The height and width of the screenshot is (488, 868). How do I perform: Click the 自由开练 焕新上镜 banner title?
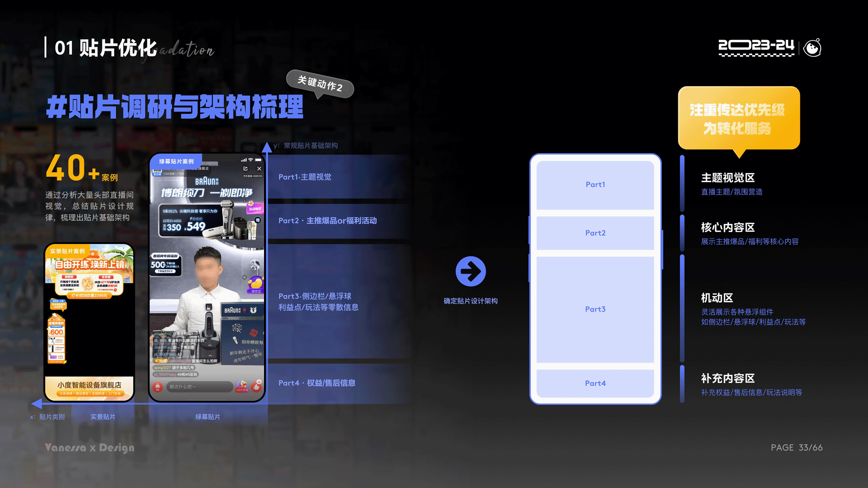click(x=90, y=264)
